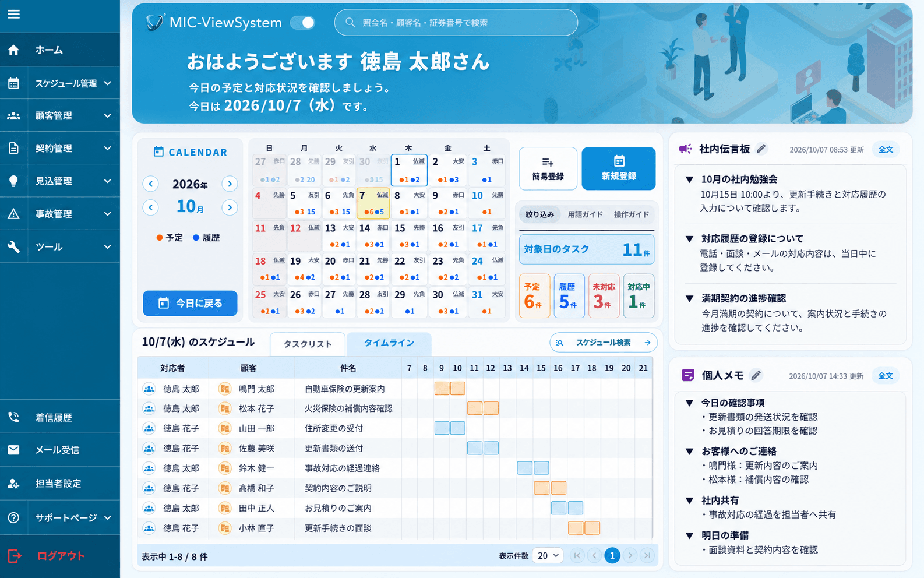
Task: Click customer icon for 鳴門 太郎
Action: click(224, 389)
